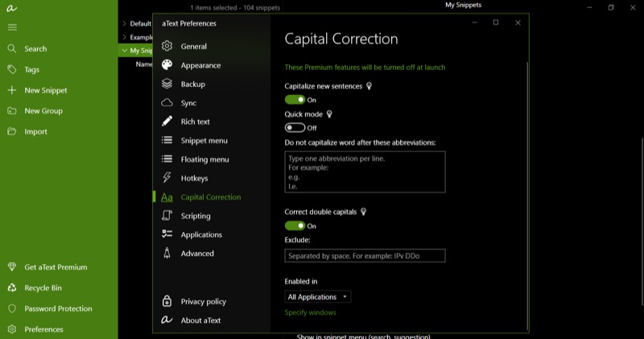Click the Import folder icon
Viewport: 644px width, 339px height.
[x=12, y=131]
